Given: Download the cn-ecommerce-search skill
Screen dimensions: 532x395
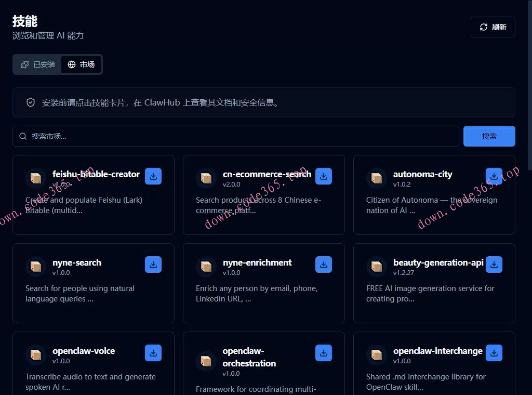Looking at the screenshot, I should point(324,176).
